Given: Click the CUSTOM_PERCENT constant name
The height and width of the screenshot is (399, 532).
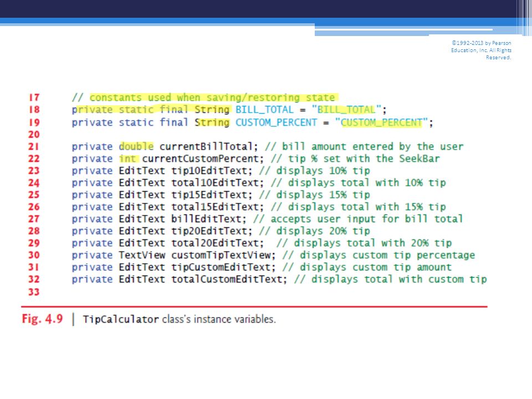Looking at the screenshot, I should tap(276, 122).
